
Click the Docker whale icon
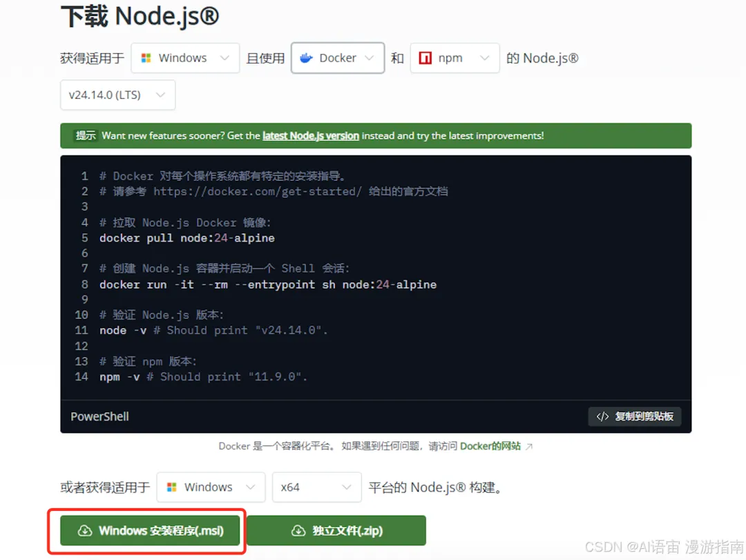coord(307,58)
